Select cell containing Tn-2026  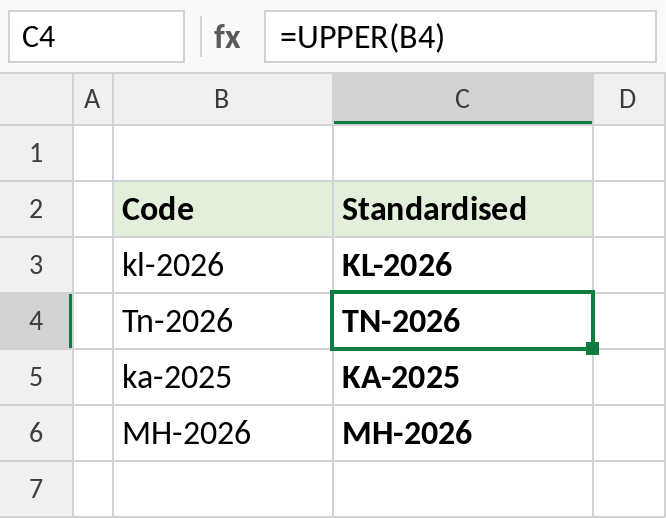pos(223,321)
